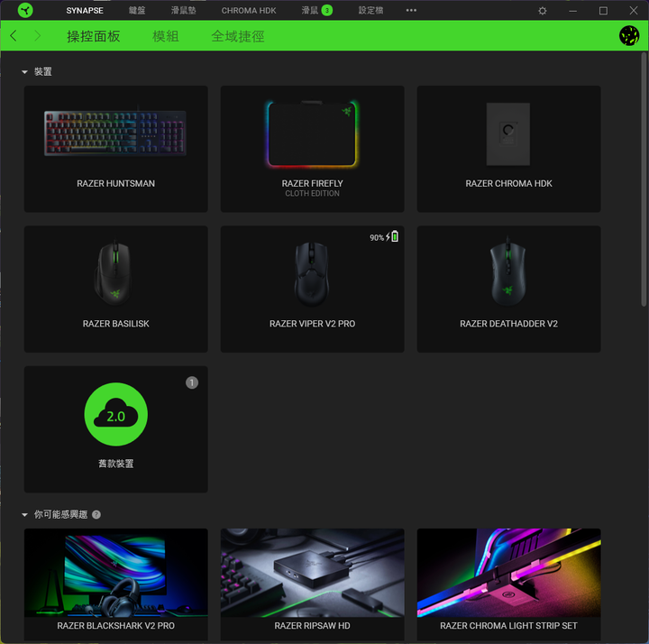Select the 模組 sub-tab
The image size is (649, 644).
click(x=166, y=36)
